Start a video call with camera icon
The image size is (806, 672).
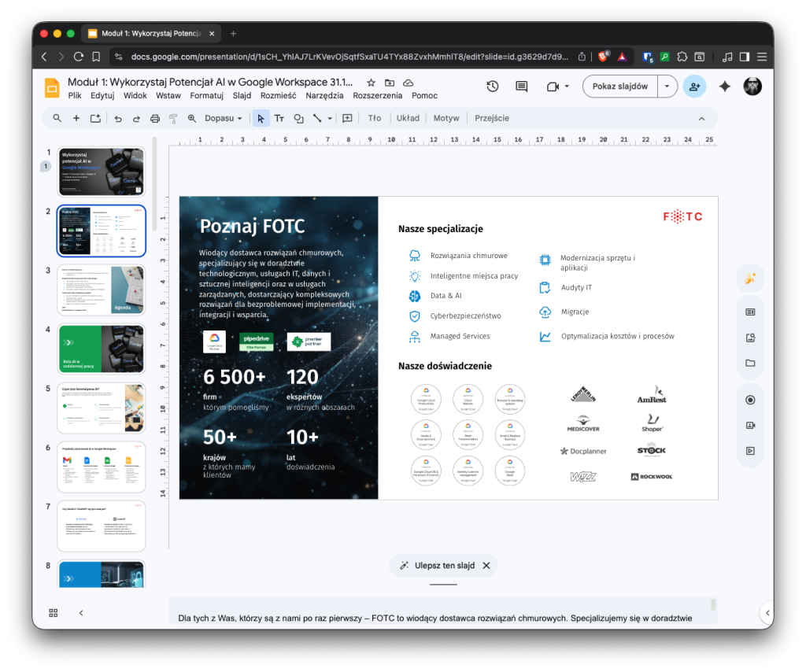[553, 87]
